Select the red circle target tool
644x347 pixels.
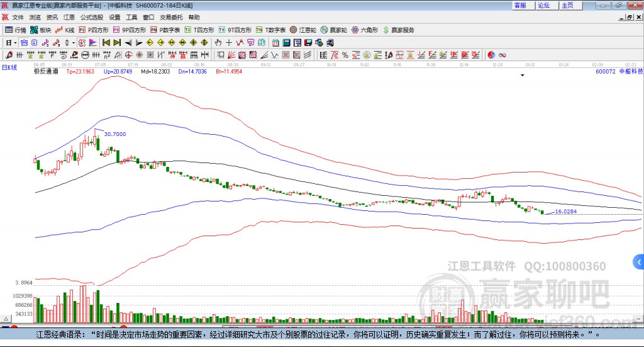(128, 55)
